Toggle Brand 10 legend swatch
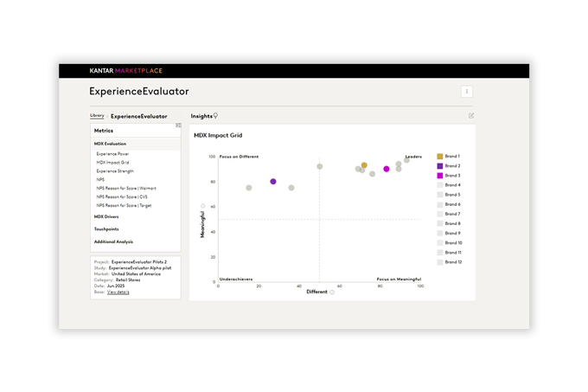This screenshot has width=588, height=392. click(x=440, y=242)
